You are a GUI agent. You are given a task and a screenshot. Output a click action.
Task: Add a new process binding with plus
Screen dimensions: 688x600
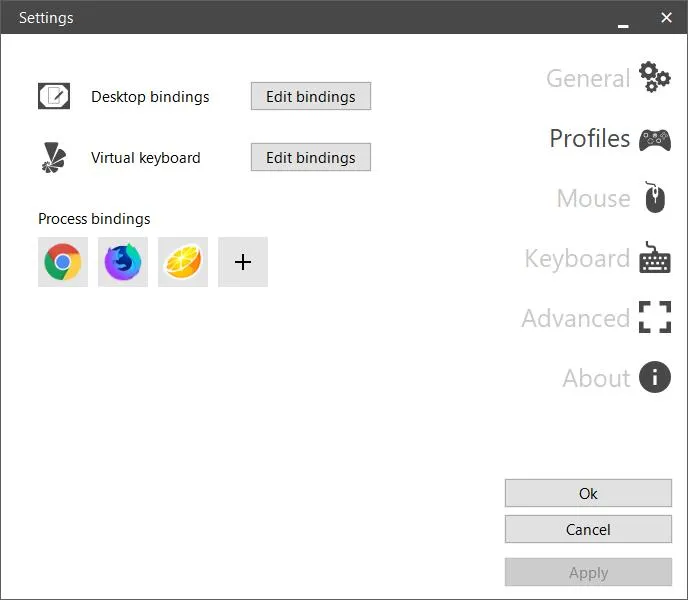[243, 262]
